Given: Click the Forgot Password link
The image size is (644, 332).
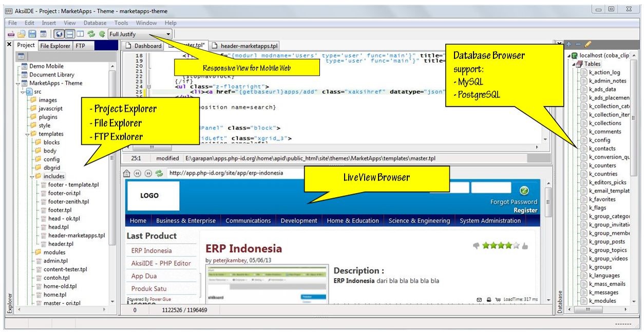Looking at the screenshot, I should tap(514, 202).
